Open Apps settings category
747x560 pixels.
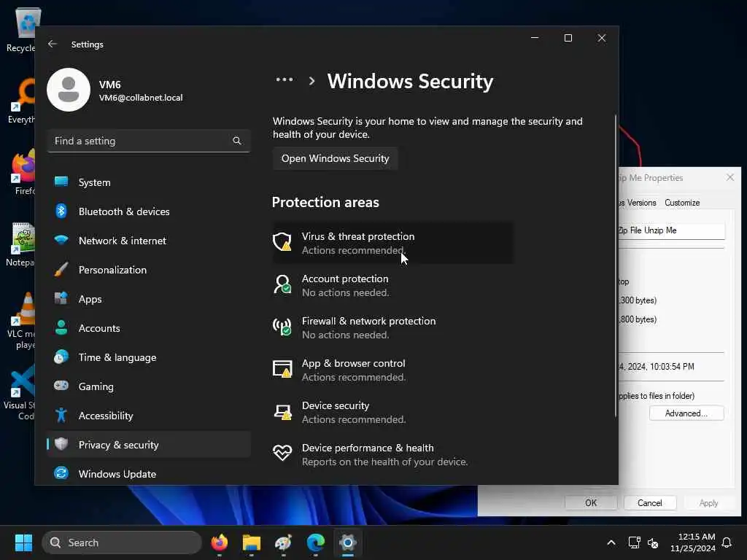coord(149,299)
